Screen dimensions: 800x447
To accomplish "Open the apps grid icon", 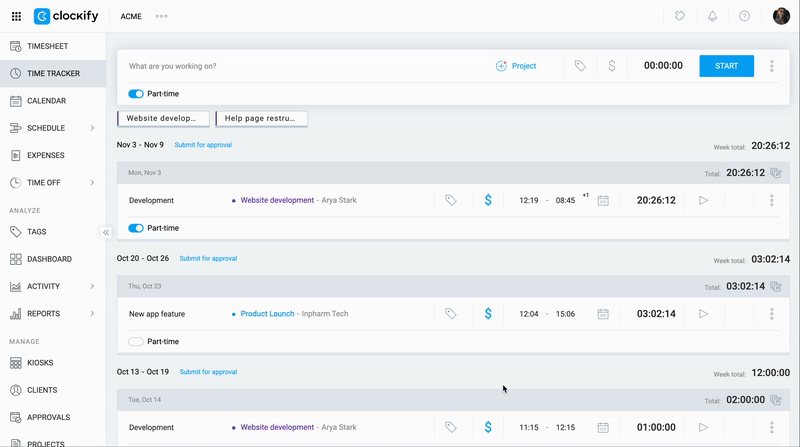I will coord(16,16).
